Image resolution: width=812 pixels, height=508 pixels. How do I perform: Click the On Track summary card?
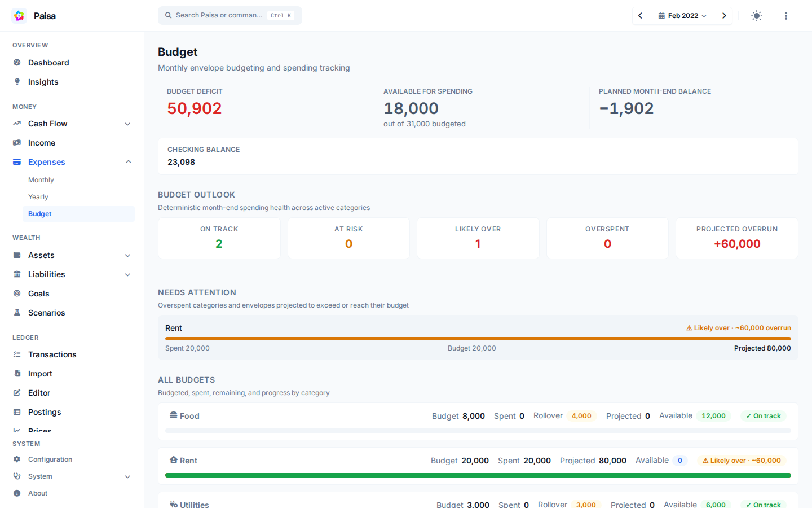tap(219, 238)
